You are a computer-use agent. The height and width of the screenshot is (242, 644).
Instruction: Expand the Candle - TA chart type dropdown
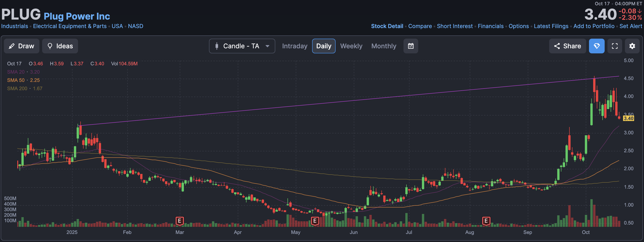pos(242,46)
